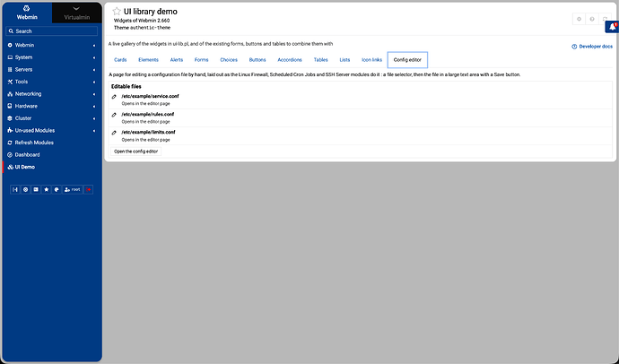This screenshot has height=364, width=619.
Task: Open the root user account button
Action: 73,190
